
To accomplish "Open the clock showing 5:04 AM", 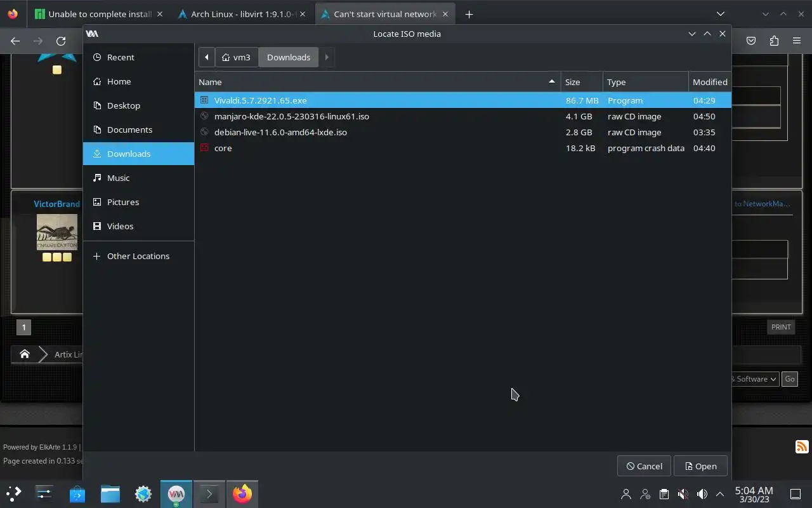I will coord(754,494).
